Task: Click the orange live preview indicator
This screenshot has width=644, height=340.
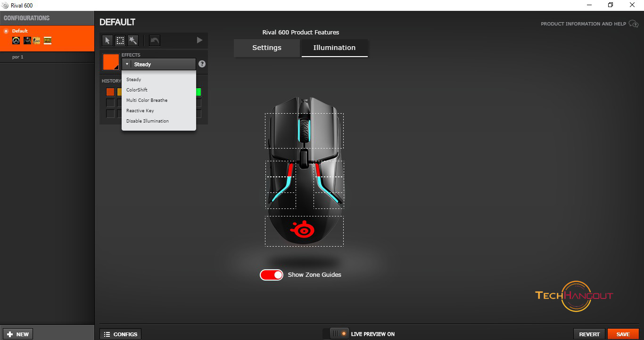Action: coord(344,334)
